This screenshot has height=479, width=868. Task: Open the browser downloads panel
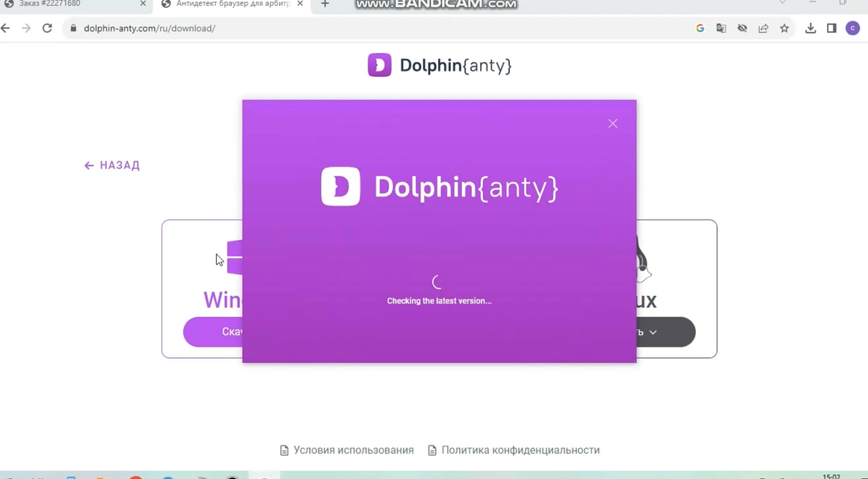click(x=810, y=28)
